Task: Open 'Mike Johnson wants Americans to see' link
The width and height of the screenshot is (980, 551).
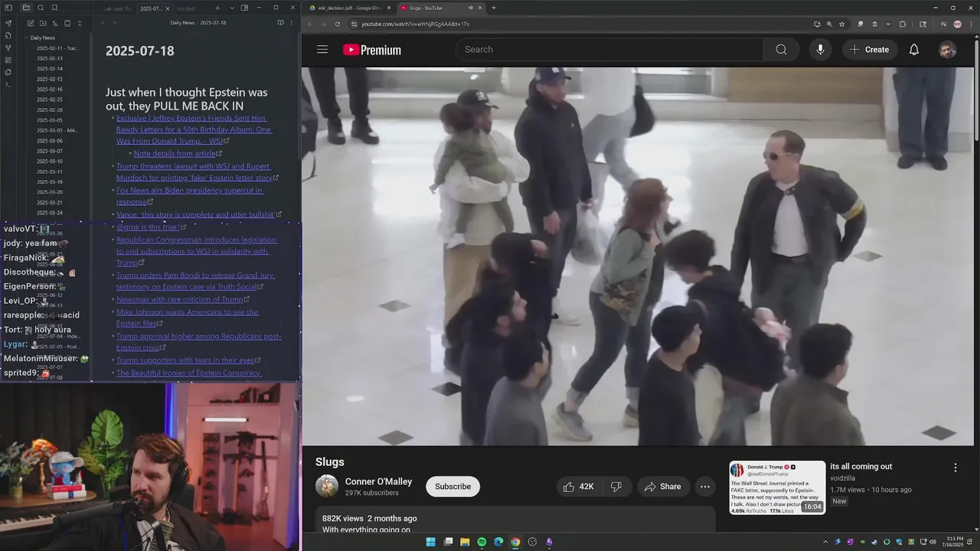Action: click(x=188, y=318)
